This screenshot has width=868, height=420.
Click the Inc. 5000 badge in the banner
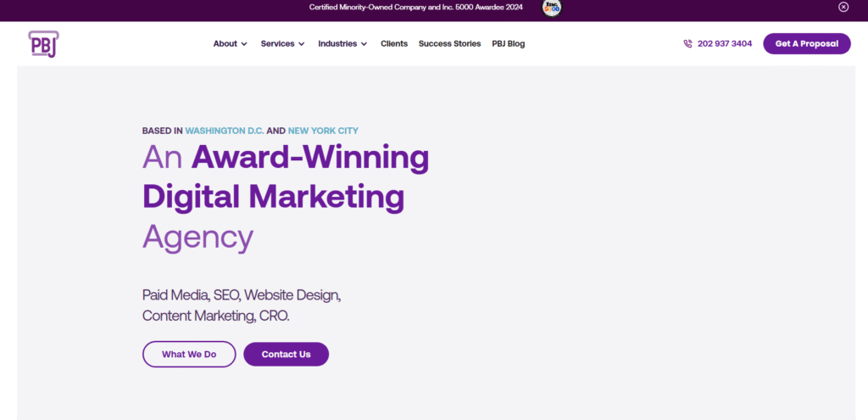coord(551,7)
